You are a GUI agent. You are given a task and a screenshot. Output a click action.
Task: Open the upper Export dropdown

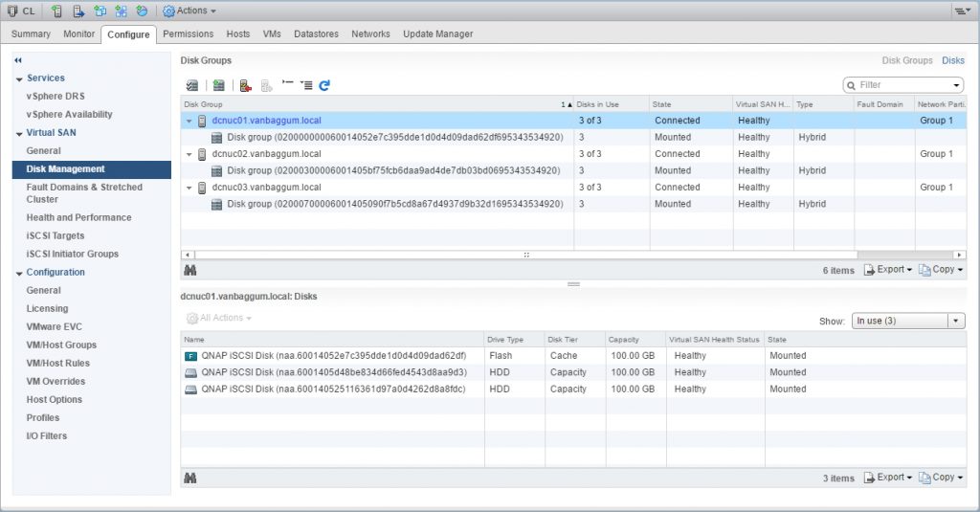tap(888, 270)
